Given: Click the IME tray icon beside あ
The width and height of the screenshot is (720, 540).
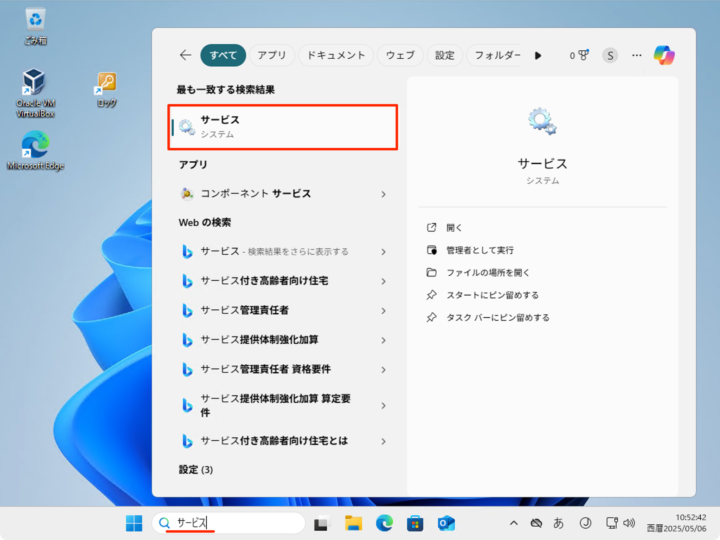Looking at the screenshot, I should 585,523.
